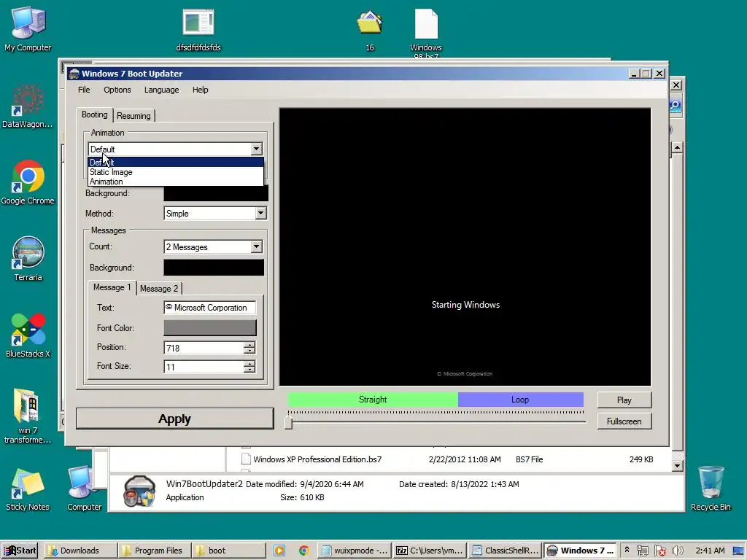
Task: Launch Google Chrome desktop shortcut
Action: pos(28,182)
